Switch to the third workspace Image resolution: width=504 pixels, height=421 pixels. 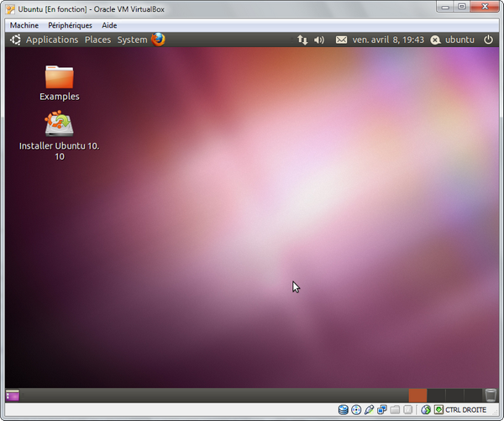(454, 395)
